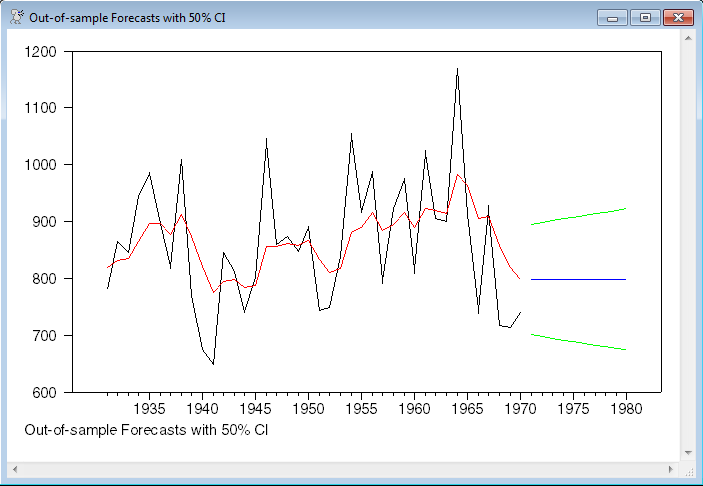Viewport: 703px width, 486px height.
Task: Minimize the Out-of-sample Forecasts window
Action: (611, 17)
